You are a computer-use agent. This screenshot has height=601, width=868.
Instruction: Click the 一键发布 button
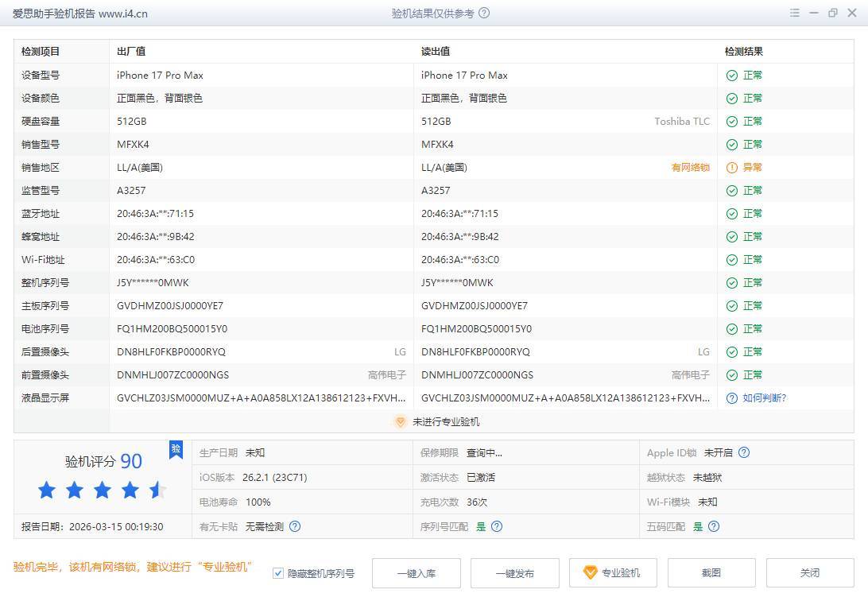514,573
